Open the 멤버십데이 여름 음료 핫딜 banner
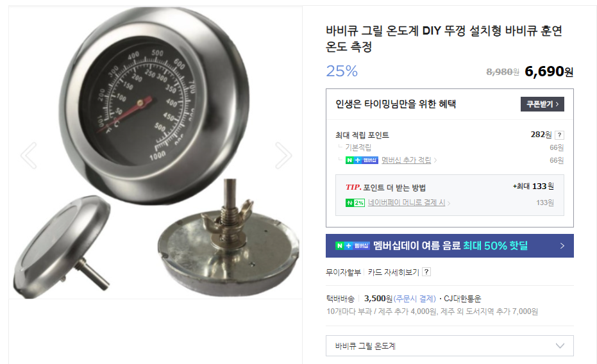 pyautogui.click(x=450, y=245)
